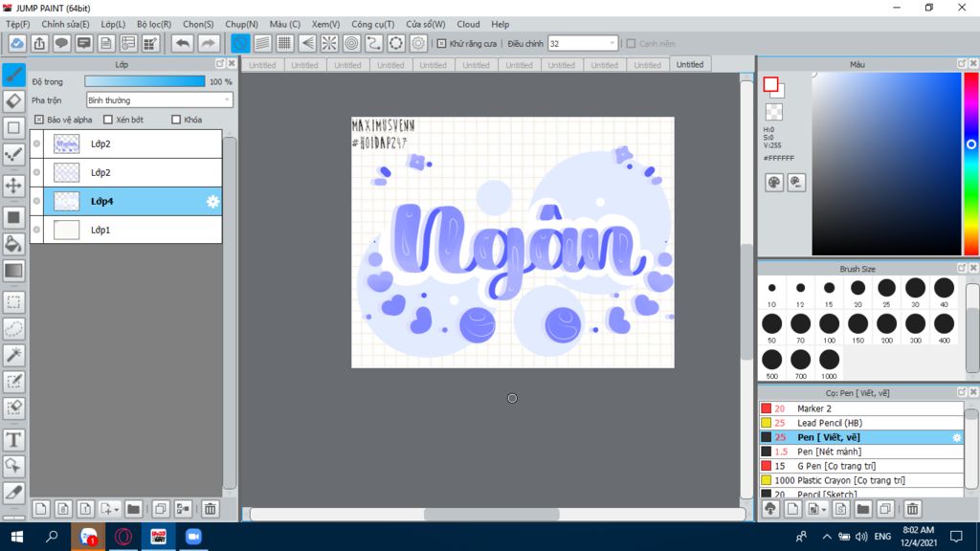
Task: Open Bộ lọc(R) menu
Action: pyautogui.click(x=154, y=24)
